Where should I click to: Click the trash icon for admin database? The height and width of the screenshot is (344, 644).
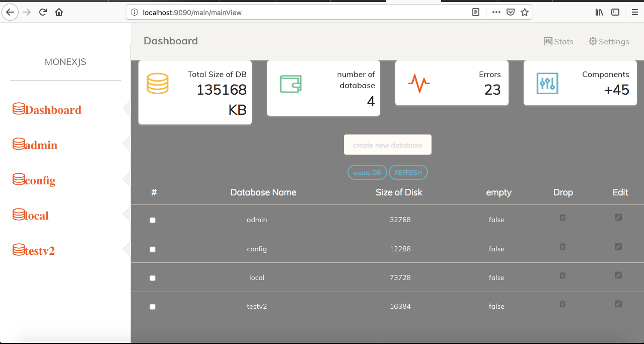click(x=562, y=218)
